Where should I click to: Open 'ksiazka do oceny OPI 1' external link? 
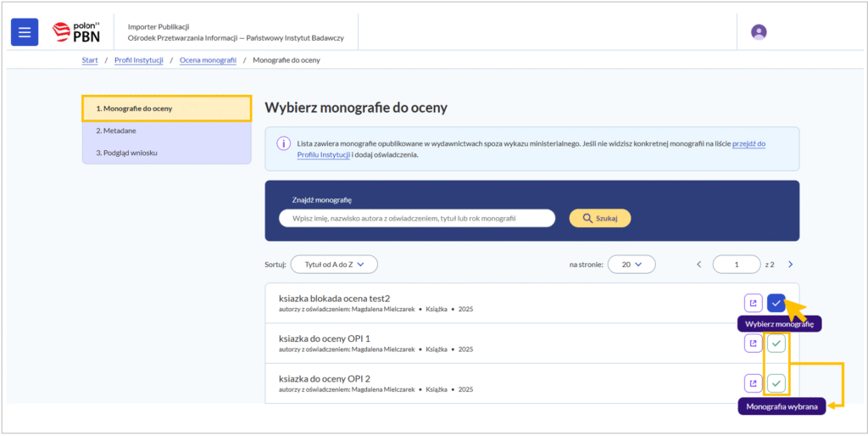tap(753, 343)
